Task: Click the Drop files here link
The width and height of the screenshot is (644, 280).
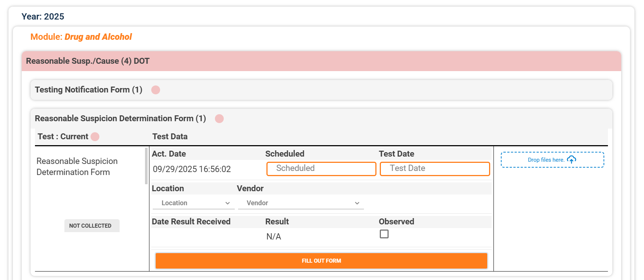Action: pyautogui.click(x=546, y=160)
